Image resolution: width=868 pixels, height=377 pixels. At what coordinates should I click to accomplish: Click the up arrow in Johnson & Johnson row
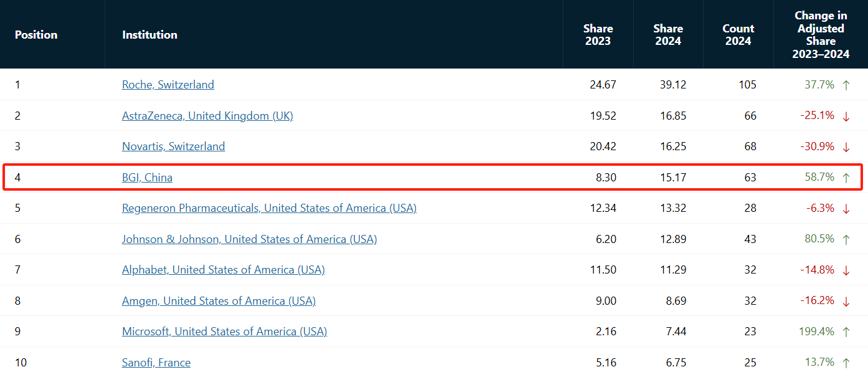point(846,240)
